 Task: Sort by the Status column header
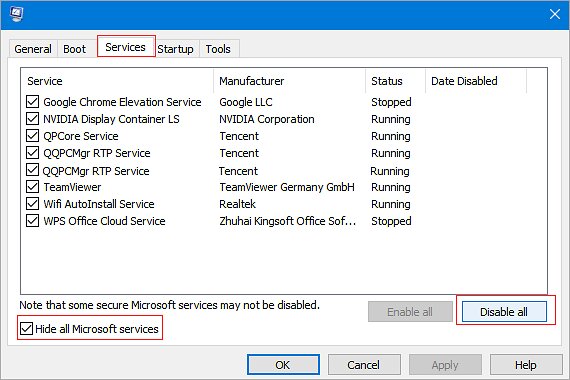[396, 81]
